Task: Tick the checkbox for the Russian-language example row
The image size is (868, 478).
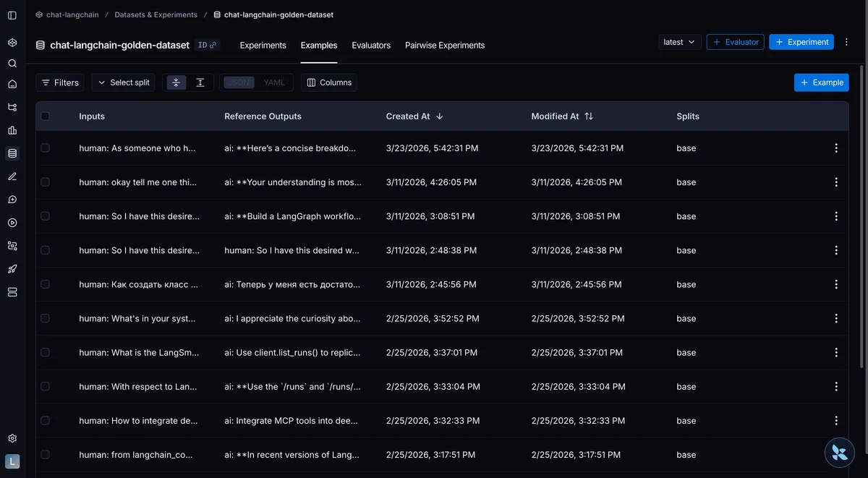Action: coord(46,284)
